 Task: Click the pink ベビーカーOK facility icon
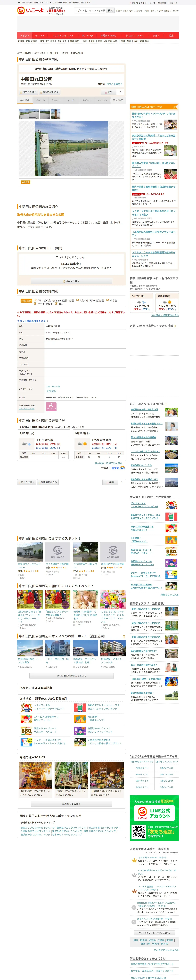(x=51, y=407)
